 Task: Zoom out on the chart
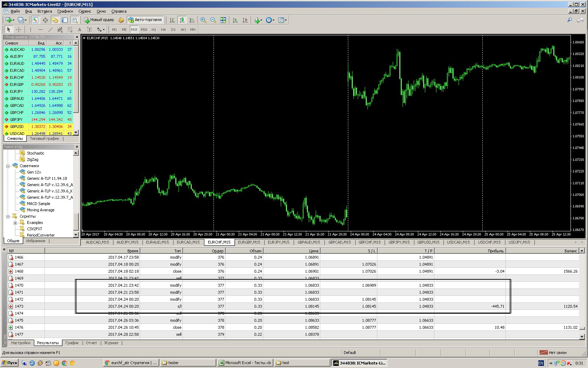[213, 20]
